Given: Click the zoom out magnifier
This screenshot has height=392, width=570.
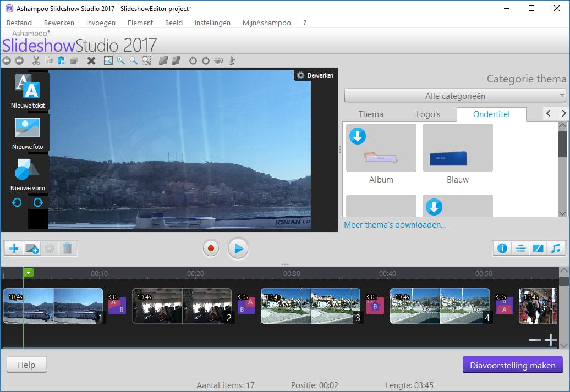Looking at the screenshot, I should [x=134, y=60].
